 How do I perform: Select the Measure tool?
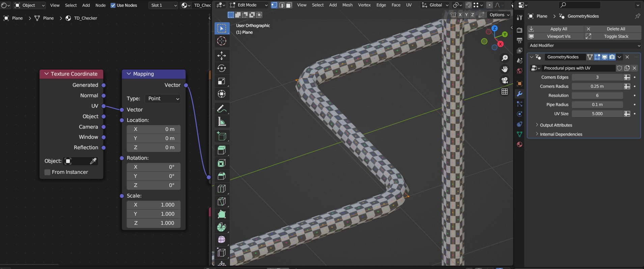(x=222, y=122)
